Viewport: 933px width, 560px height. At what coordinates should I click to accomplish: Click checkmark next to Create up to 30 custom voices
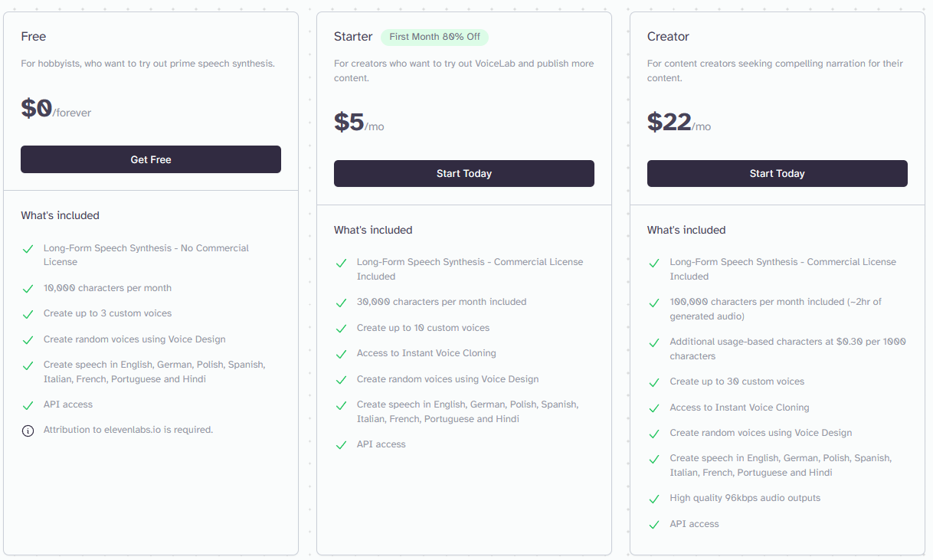[x=654, y=382]
